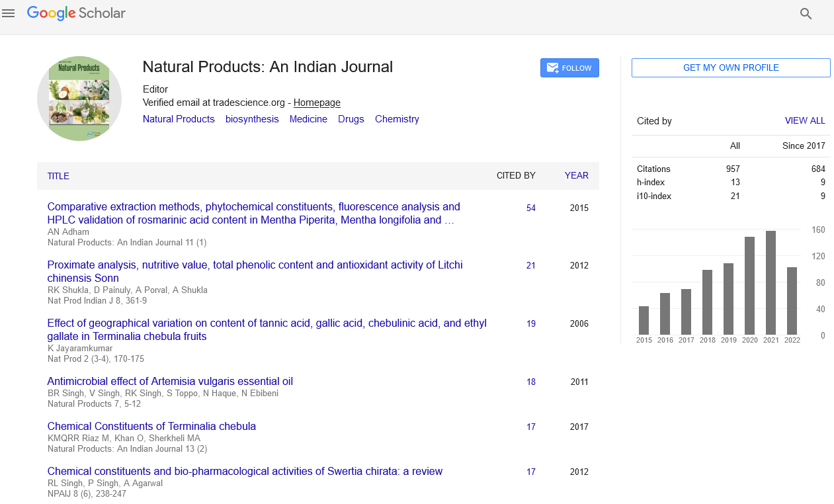Image resolution: width=834 pixels, height=504 pixels.
Task: Select the biosynthesis topic tag
Action: [x=252, y=119]
